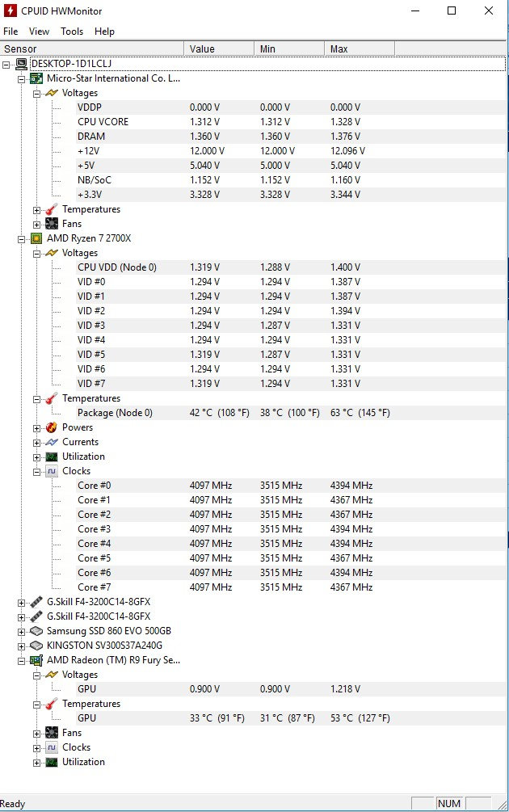Screen dimensions: 509x812
Task: Expand the Powers node
Action: tap(37, 428)
